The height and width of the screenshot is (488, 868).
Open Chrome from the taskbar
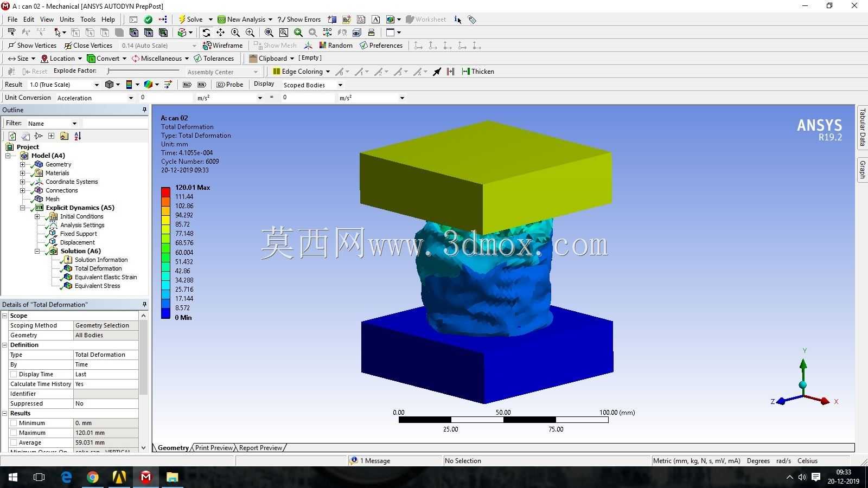click(93, 477)
